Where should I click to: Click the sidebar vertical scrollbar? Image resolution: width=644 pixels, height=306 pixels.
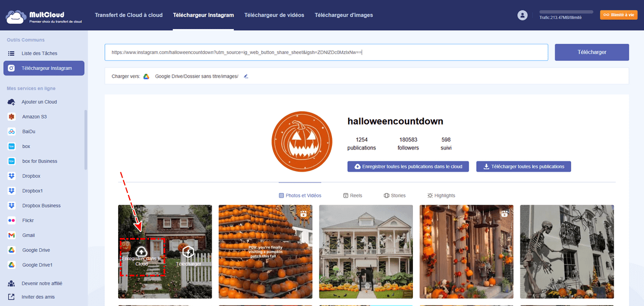point(86,140)
